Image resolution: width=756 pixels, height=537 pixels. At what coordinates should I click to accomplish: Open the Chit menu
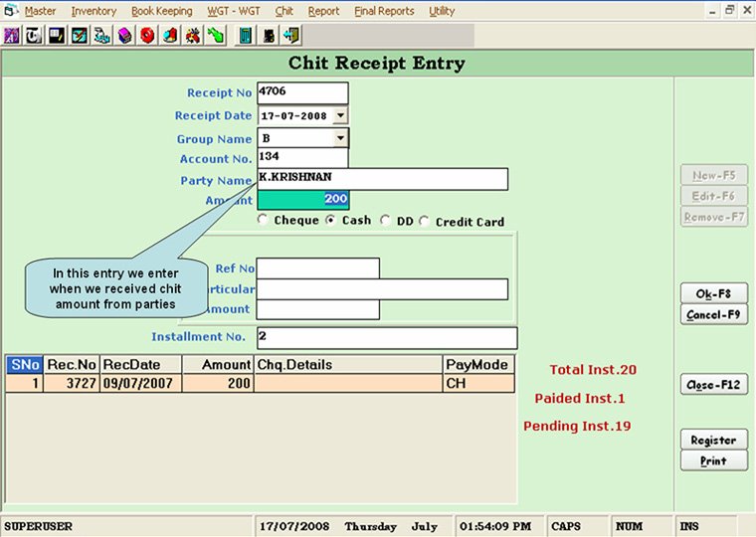point(284,11)
